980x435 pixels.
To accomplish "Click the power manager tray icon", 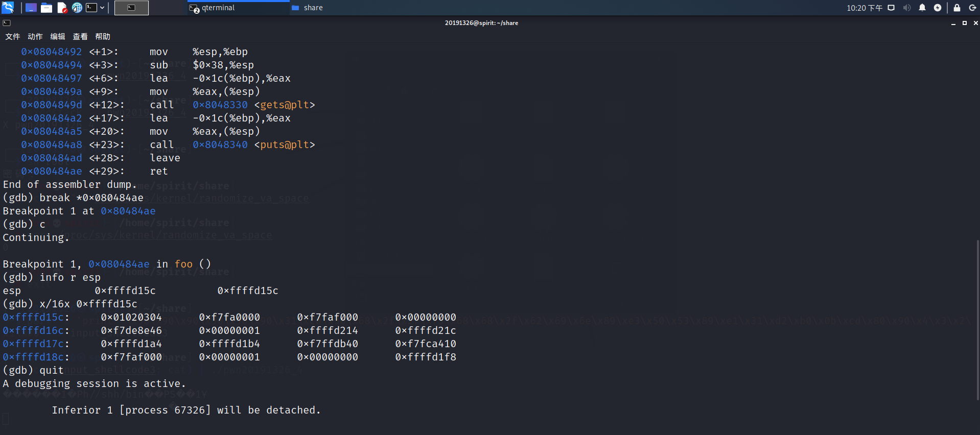I will click(x=938, y=8).
